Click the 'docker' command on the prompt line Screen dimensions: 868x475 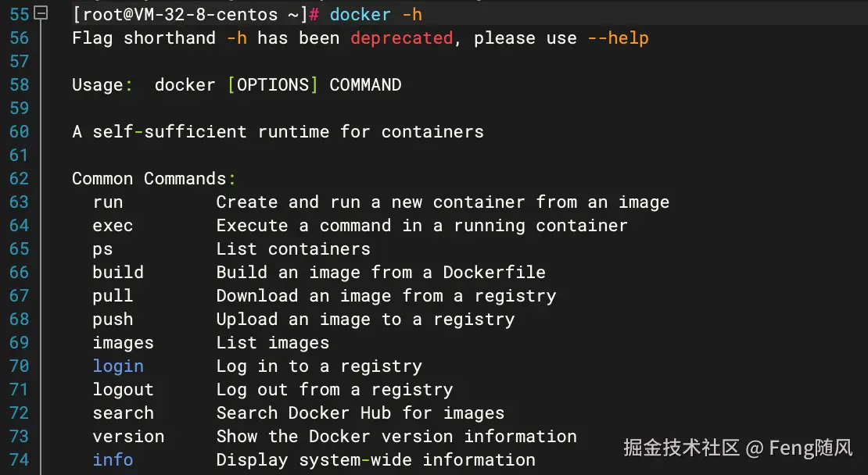pos(360,14)
